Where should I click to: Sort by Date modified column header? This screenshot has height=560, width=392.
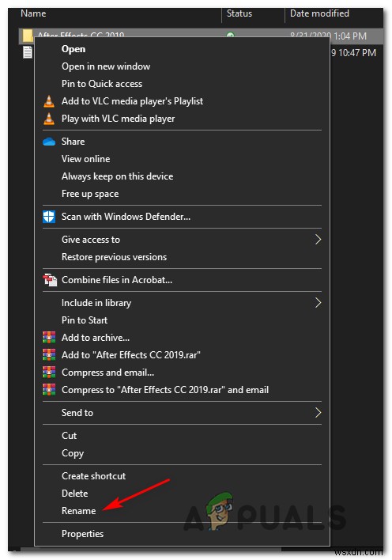point(319,13)
